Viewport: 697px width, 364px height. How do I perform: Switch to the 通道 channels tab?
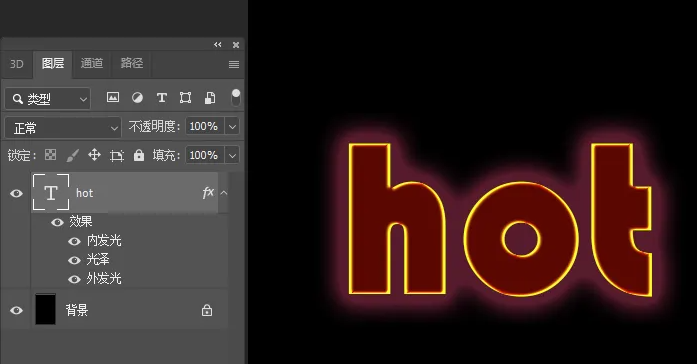coord(92,63)
